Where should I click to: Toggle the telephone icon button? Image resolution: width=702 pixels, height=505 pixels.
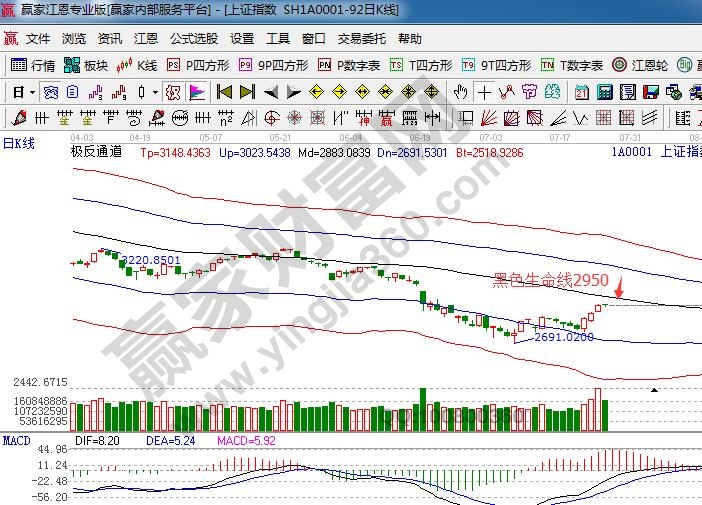696,92
